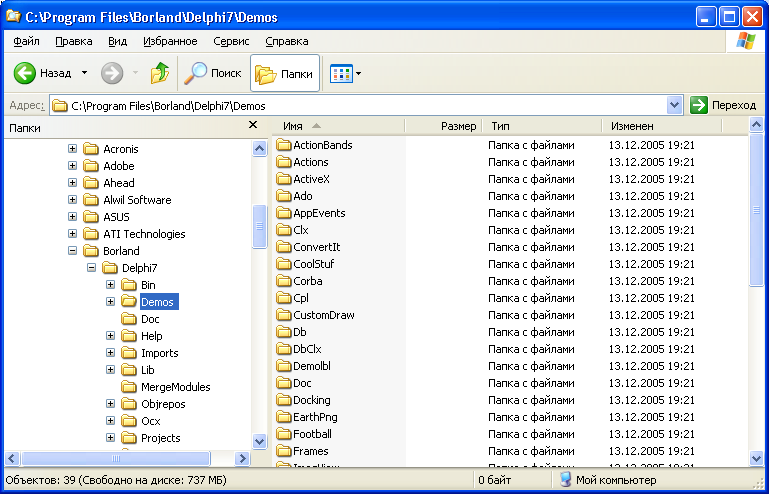Select the Db folder icon in file list
The height and width of the screenshot is (494, 769).
click(283, 332)
